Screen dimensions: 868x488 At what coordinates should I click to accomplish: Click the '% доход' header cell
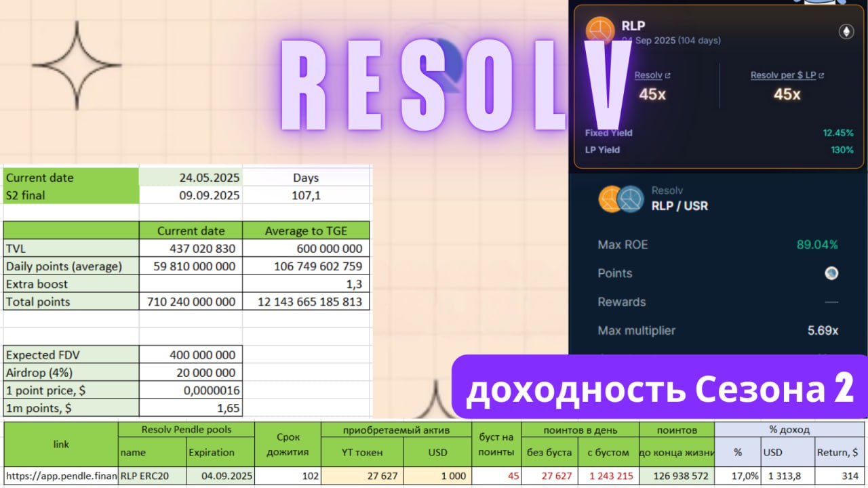(789, 429)
